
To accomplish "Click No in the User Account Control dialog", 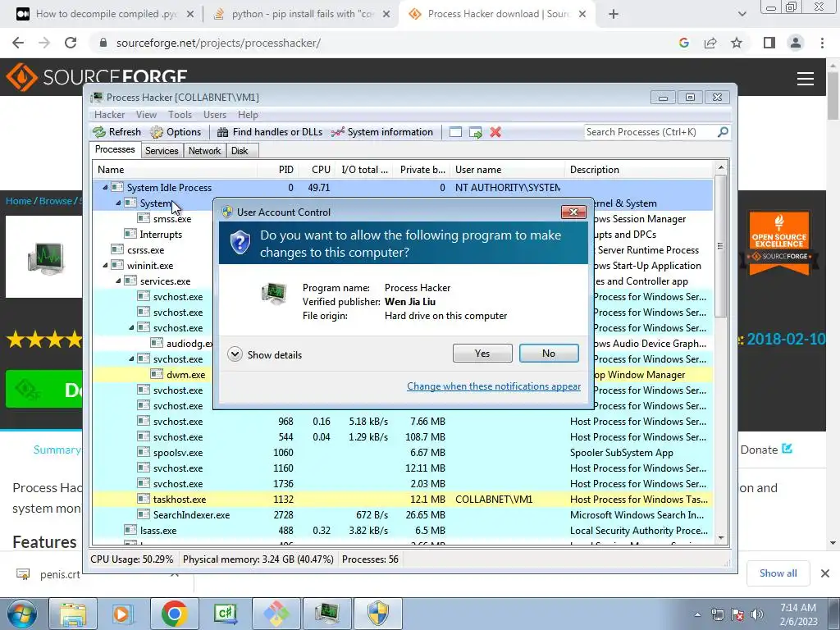I will tap(549, 353).
